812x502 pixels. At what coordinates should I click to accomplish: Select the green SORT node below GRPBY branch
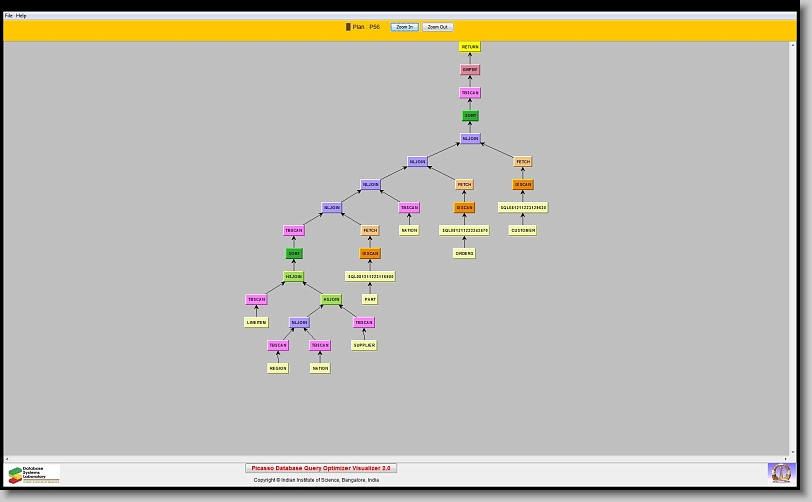[470, 116]
